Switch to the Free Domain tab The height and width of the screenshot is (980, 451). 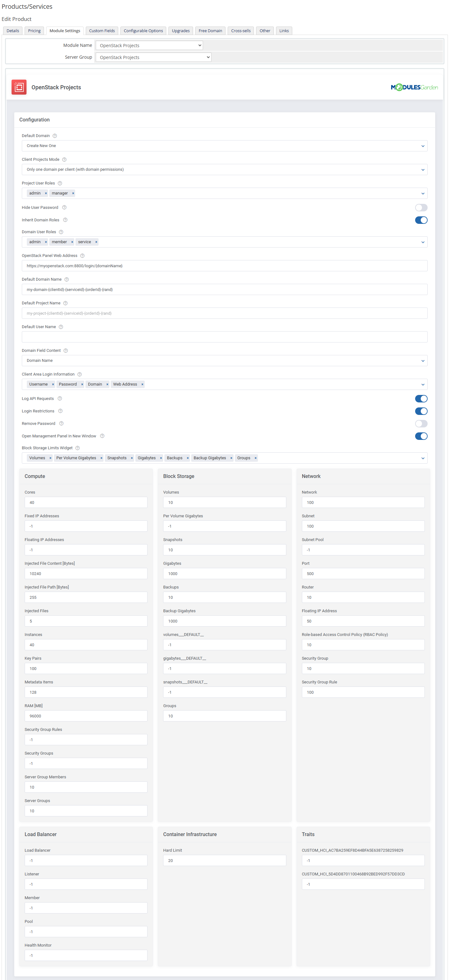click(x=211, y=31)
